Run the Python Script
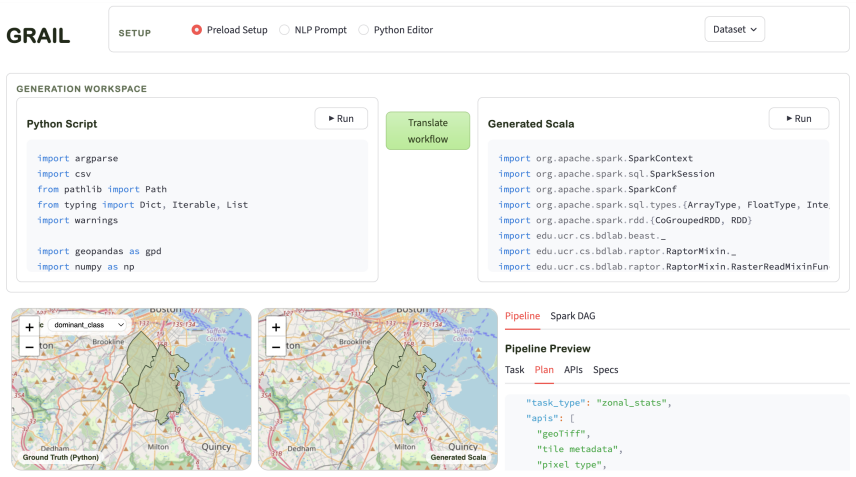The width and height of the screenshot is (856, 477). click(x=341, y=118)
